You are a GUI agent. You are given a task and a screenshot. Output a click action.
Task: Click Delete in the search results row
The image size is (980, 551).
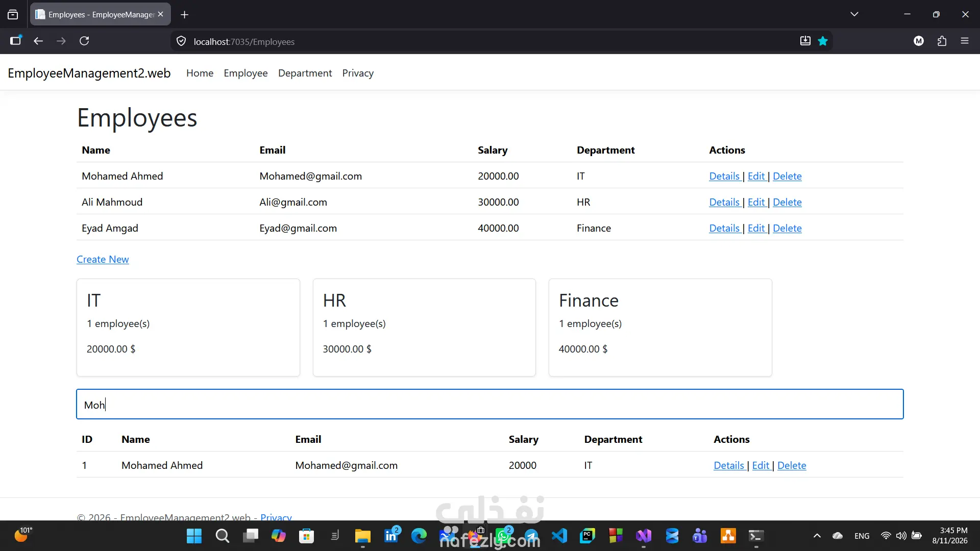[792, 465]
